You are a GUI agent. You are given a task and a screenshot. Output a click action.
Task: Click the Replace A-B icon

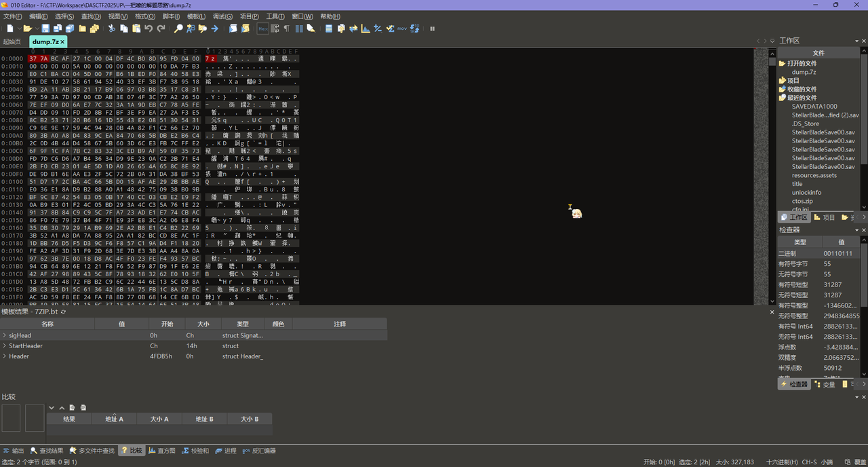[191, 29]
